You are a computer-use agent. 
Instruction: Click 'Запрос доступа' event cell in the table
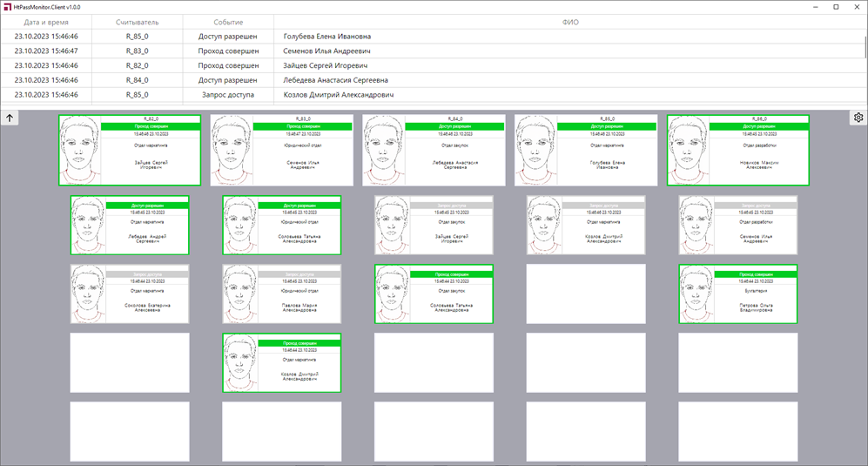(x=228, y=94)
